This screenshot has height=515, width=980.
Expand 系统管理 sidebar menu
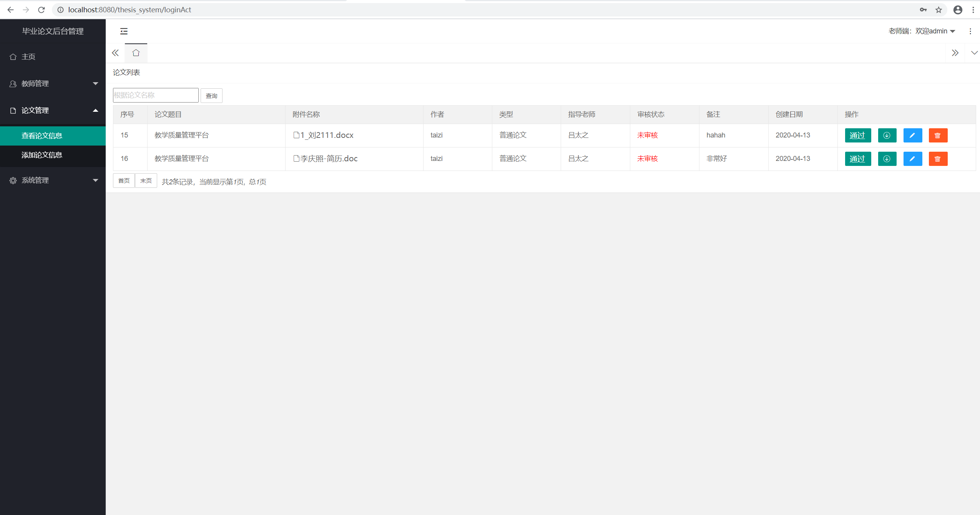click(x=53, y=180)
